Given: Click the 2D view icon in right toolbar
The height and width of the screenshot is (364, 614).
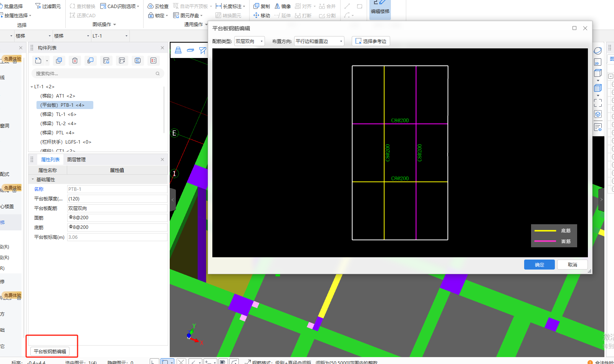Looking at the screenshot, I should point(597,62).
